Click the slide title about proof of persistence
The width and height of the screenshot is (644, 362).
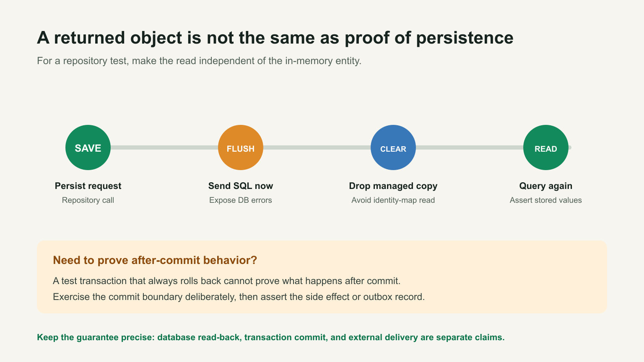[275, 38]
